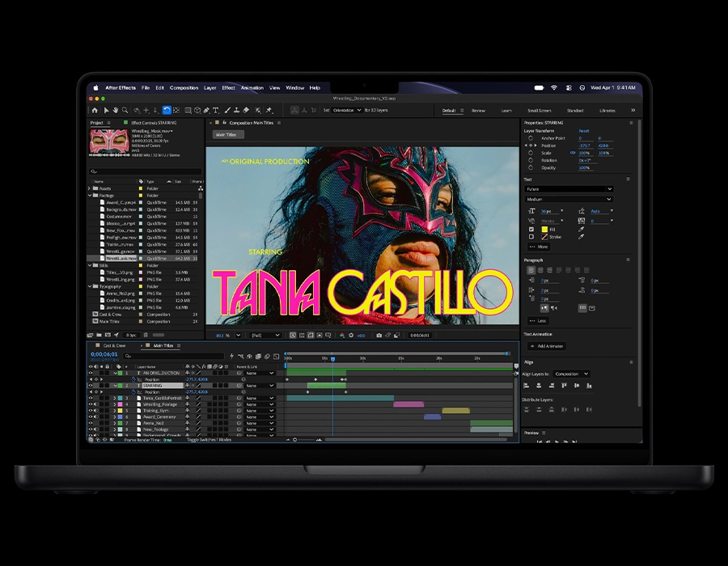Select the Hand tool
Viewport: 728px width, 566px height.
(116, 111)
